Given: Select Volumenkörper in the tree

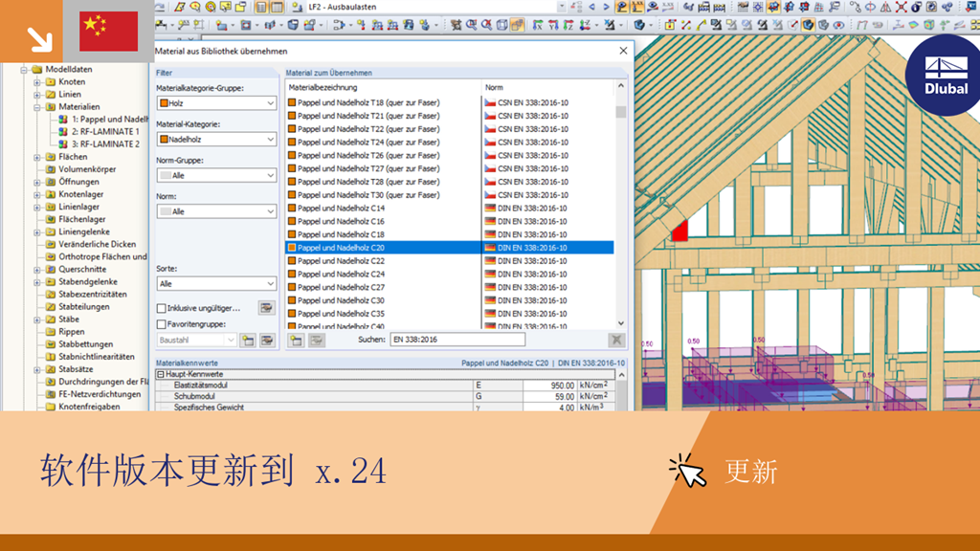Looking at the screenshot, I should [x=87, y=169].
